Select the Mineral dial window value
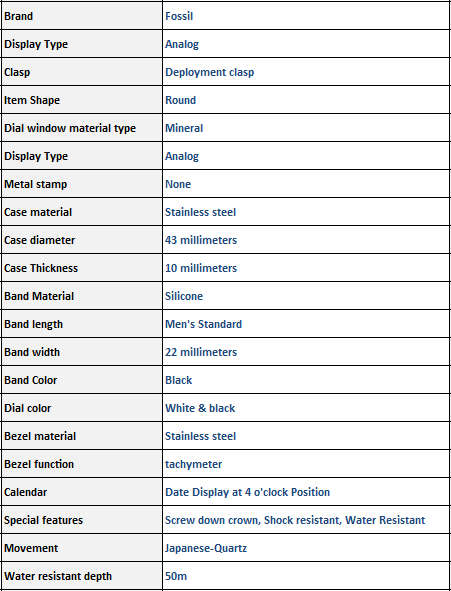Screen dimensions: 451x591 [x=184, y=128]
